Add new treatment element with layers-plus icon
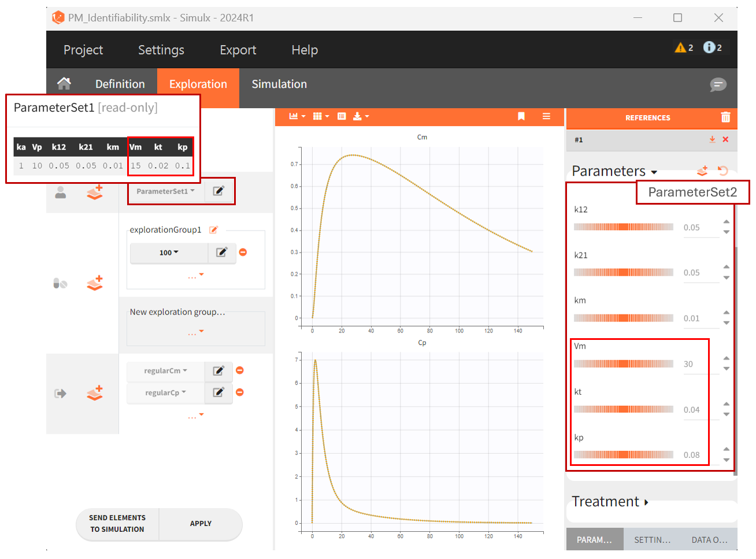 coord(95,283)
